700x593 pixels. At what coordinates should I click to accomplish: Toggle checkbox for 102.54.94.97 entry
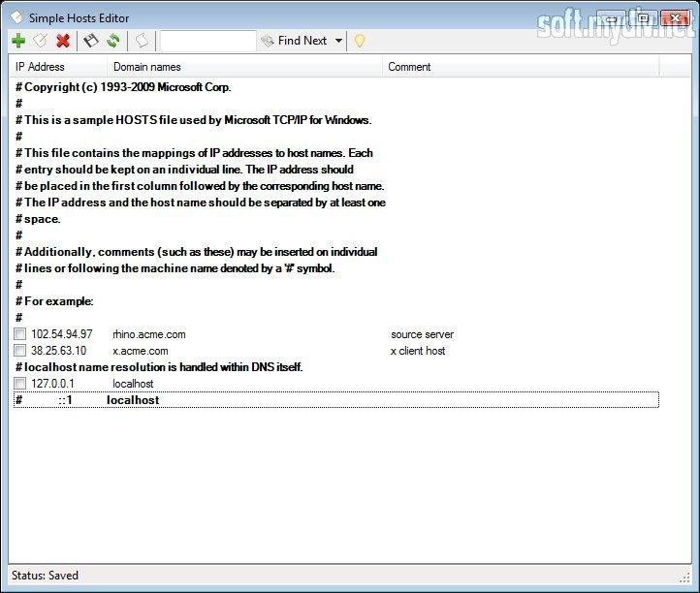[19, 333]
